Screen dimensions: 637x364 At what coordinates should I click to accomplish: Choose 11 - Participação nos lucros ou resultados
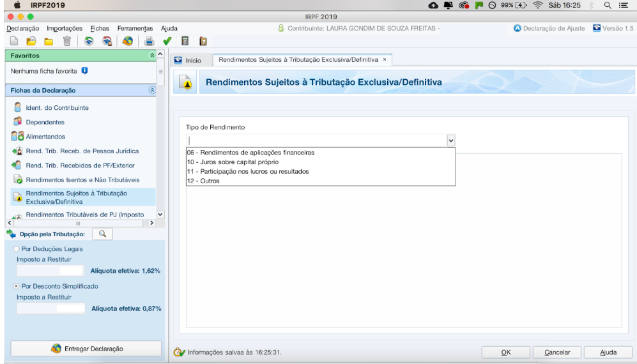[321, 171]
